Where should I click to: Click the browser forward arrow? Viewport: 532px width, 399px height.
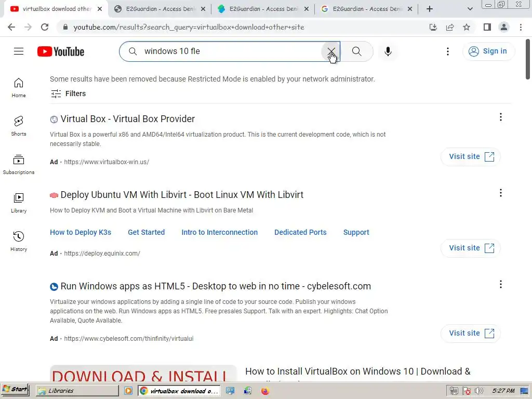click(x=28, y=27)
